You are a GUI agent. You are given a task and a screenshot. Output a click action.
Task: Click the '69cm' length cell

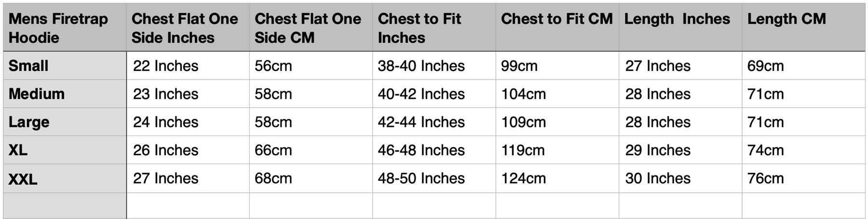[x=765, y=66]
